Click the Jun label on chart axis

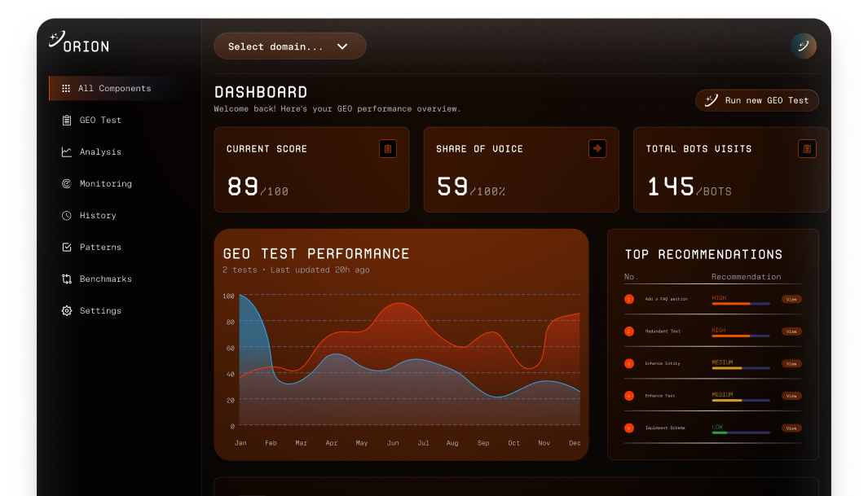click(x=393, y=443)
